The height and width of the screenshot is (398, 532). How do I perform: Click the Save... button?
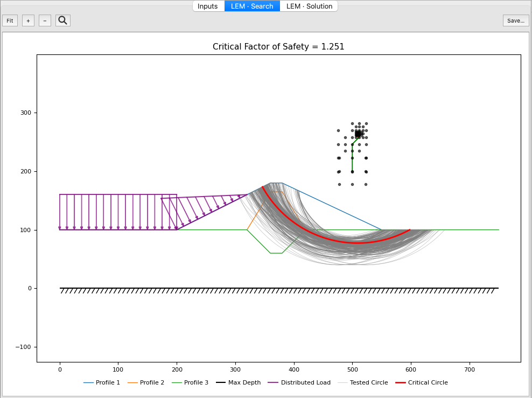pyautogui.click(x=516, y=20)
